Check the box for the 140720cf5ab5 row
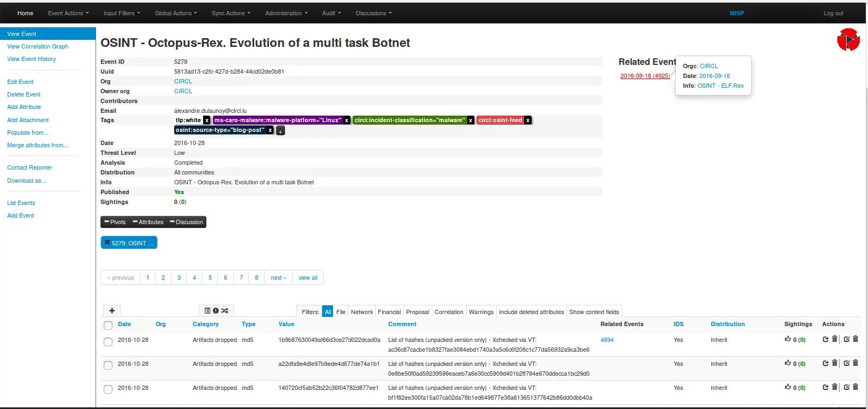 (x=108, y=389)
